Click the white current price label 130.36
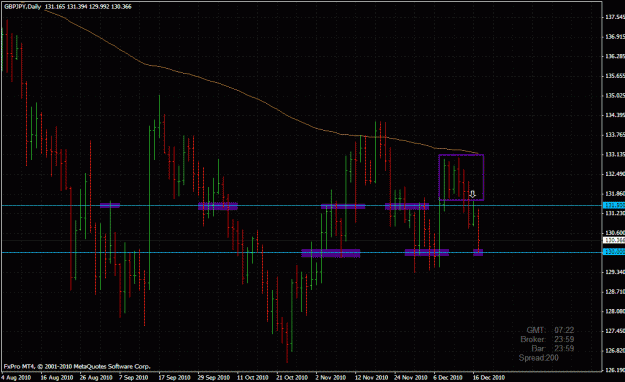Screen dimensions: 625x382 click(x=614, y=240)
